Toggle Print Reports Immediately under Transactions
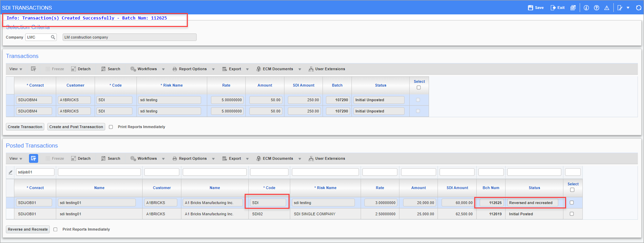 pos(111,127)
